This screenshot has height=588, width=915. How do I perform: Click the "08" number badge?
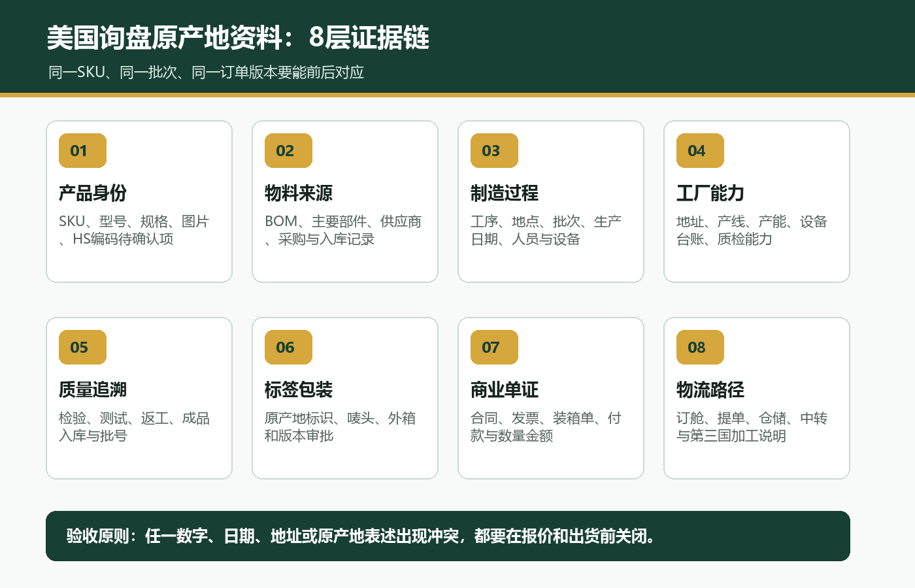click(x=701, y=348)
